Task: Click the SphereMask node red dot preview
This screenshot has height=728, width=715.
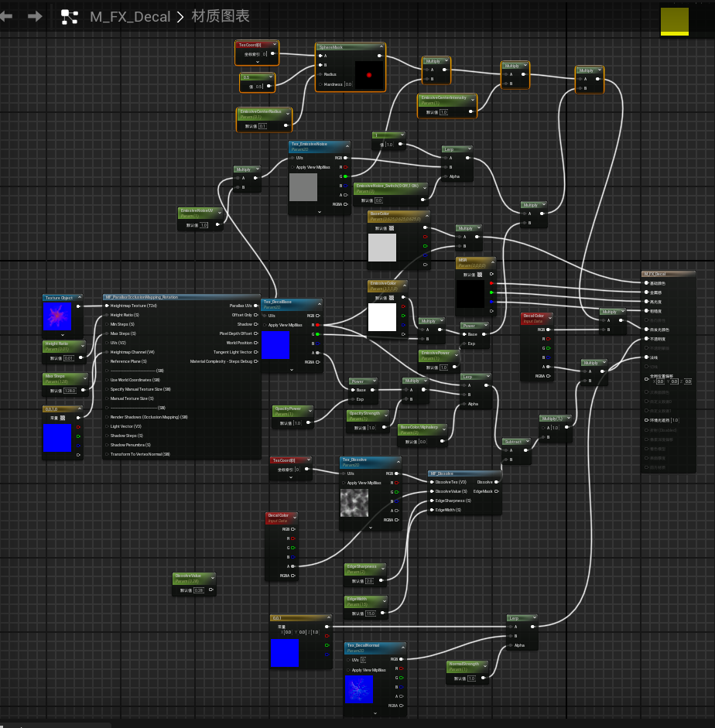Action: (369, 75)
